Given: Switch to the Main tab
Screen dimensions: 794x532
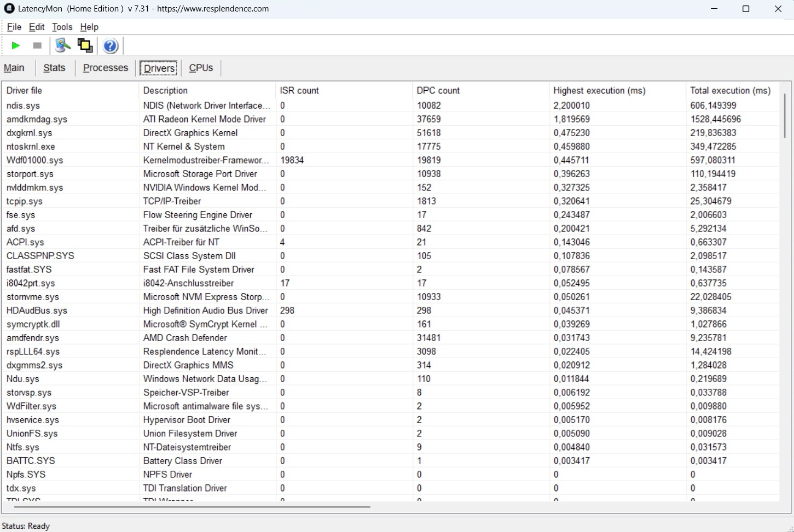Looking at the screenshot, I should click(14, 68).
